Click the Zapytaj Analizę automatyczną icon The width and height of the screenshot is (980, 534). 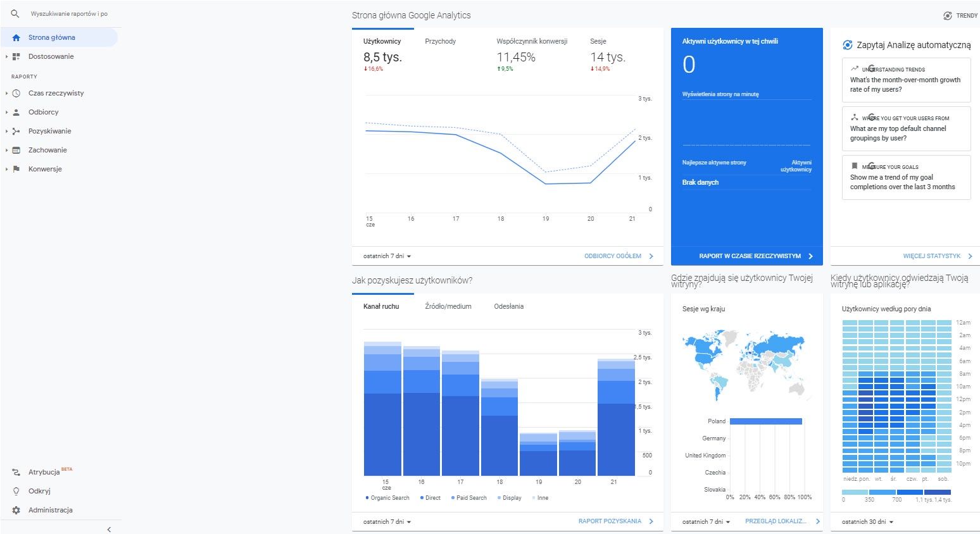(848, 45)
